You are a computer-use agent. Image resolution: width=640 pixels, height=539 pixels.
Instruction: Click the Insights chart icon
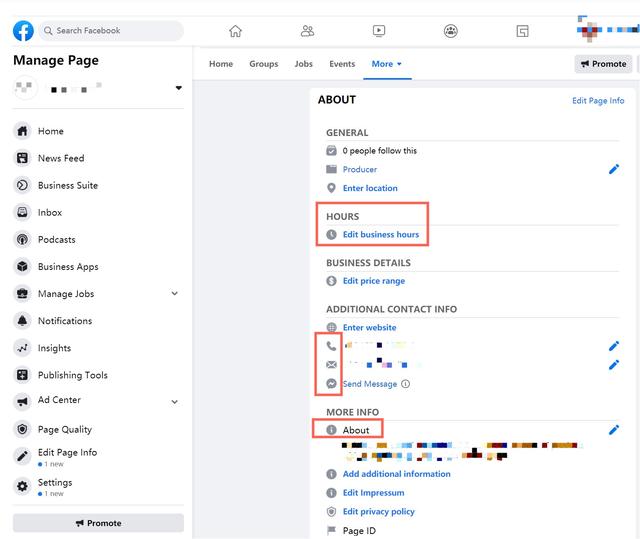pyautogui.click(x=22, y=348)
